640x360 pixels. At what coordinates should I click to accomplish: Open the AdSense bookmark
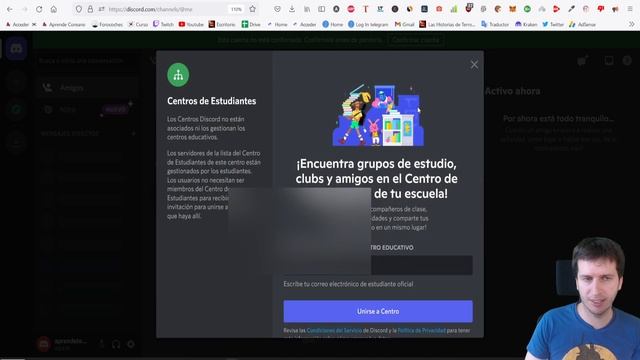point(582,24)
